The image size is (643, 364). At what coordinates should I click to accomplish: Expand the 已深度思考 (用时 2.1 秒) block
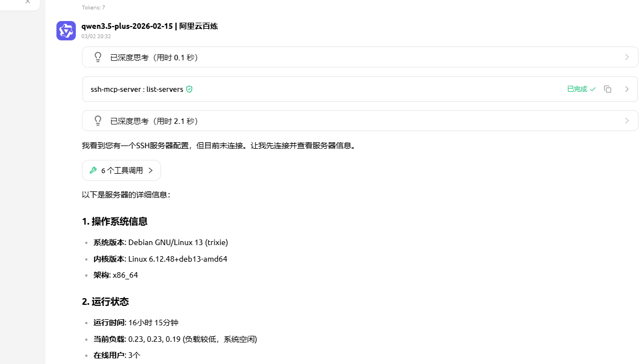pyautogui.click(x=626, y=121)
